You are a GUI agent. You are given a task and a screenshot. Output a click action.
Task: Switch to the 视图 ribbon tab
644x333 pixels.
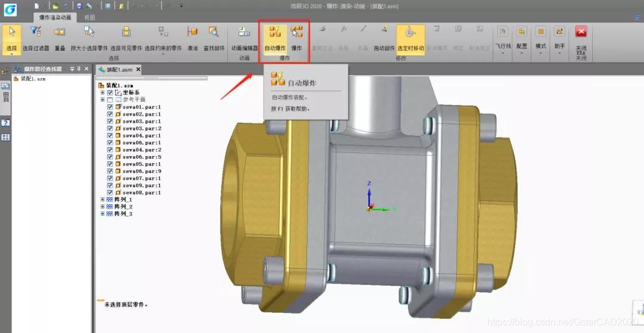[x=89, y=18]
